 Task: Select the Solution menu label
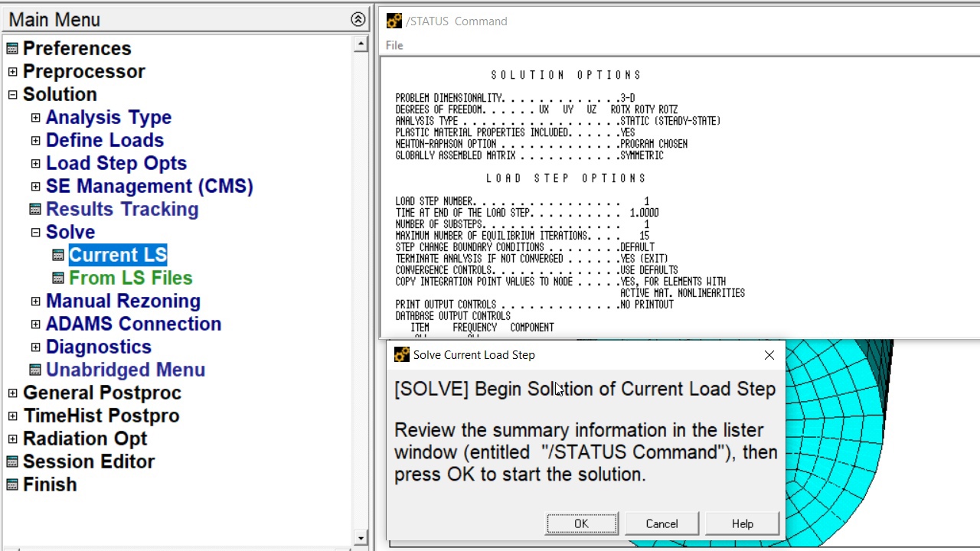pos(60,94)
